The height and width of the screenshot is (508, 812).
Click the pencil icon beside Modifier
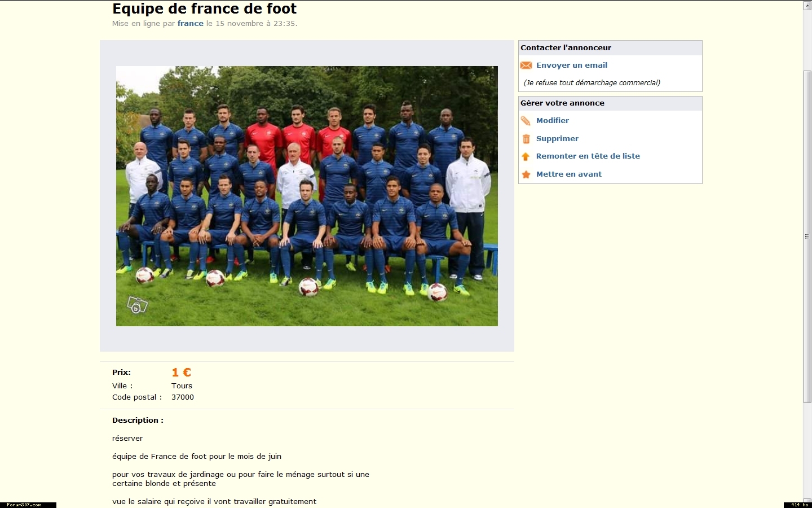point(526,121)
